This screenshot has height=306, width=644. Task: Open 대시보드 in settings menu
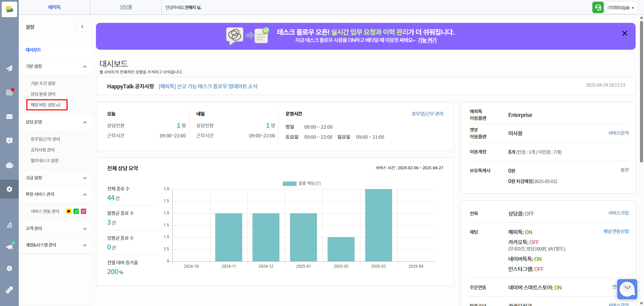pos(33,50)
